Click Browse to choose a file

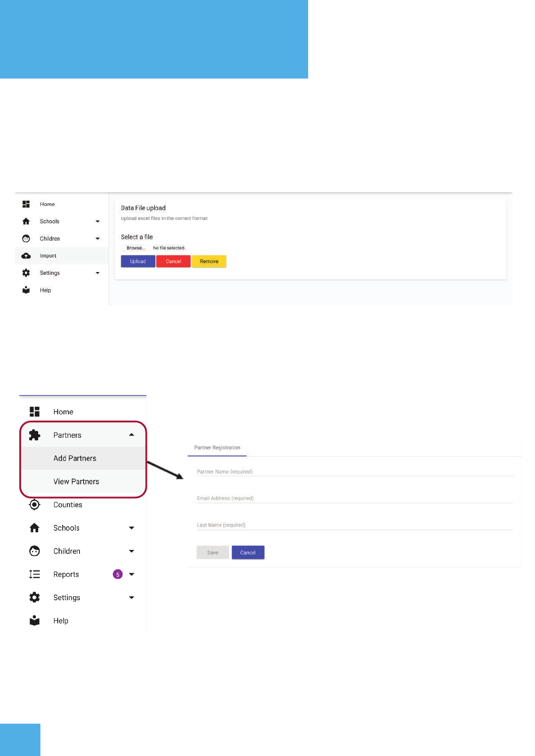tap(136, 248)
